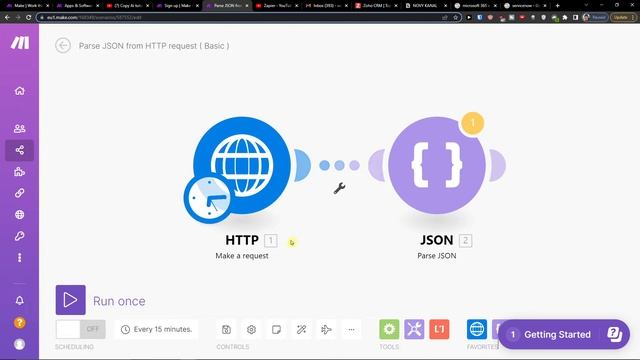
Task: Click the yellow badge on JSON module
Action: pos(473,123)
